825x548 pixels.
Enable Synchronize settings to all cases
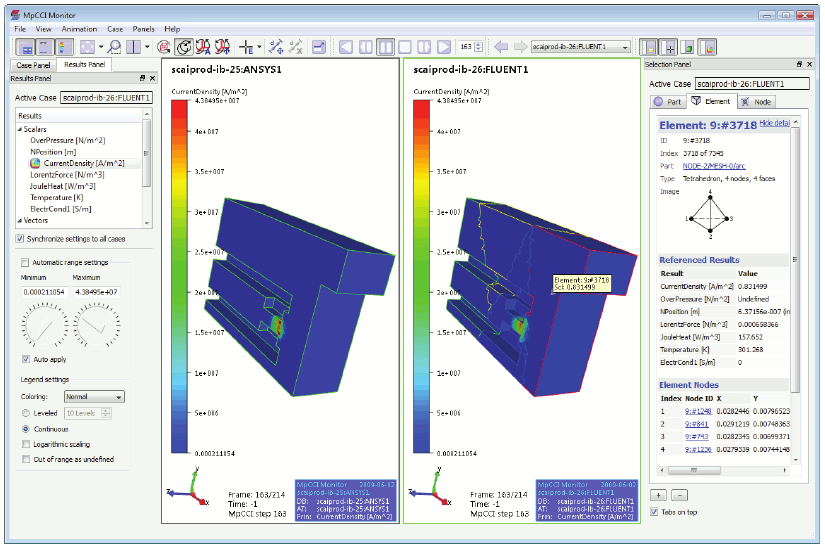point(20,239)
